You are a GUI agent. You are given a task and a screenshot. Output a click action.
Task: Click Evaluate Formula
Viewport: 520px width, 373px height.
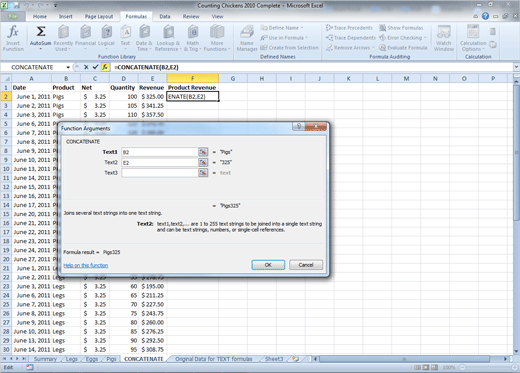click(x=403, y=48)
